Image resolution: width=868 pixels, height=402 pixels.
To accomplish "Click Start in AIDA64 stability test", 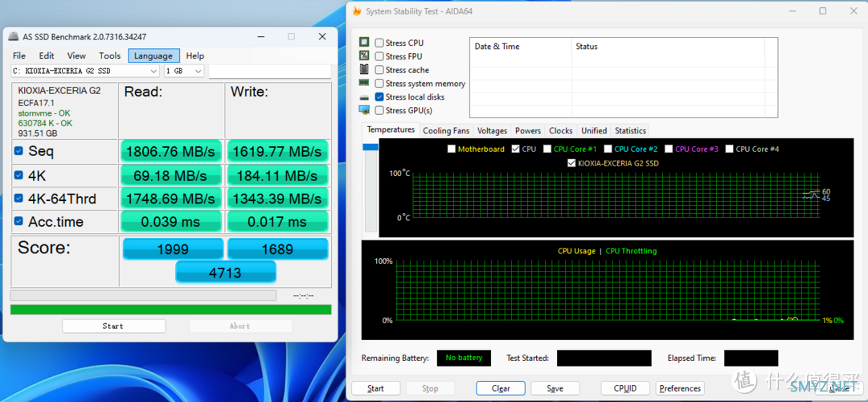I will click(376, 388).
